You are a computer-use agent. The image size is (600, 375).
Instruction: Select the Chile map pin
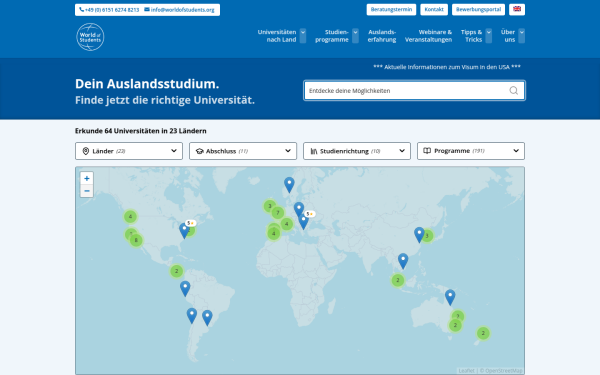click(192, 316)
